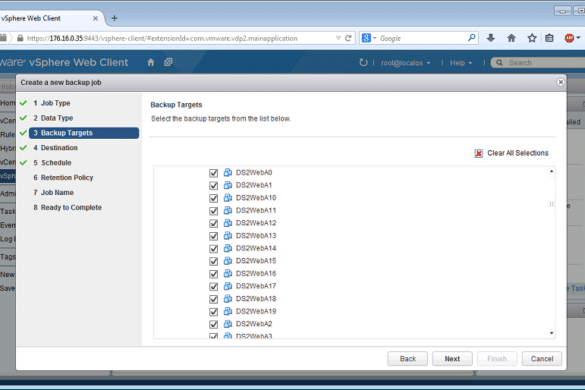Reload page using browser reload icon

348,38
